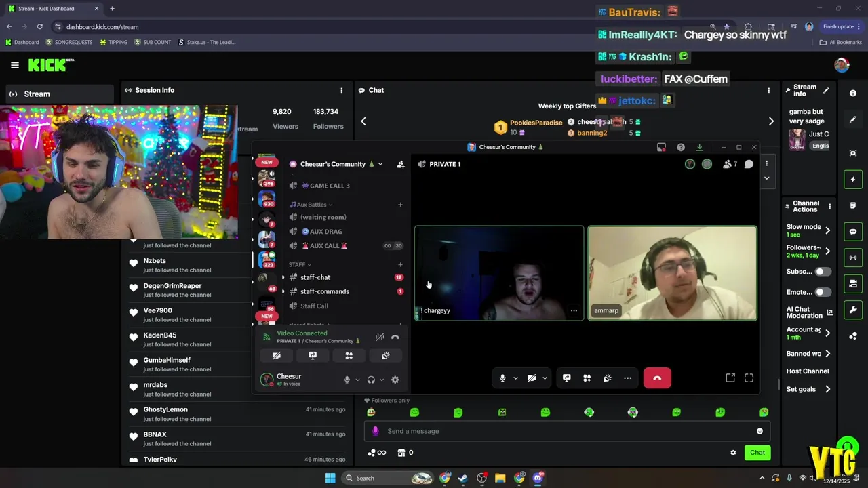The width and height of the screenshot is (868, 488).
Task: Open Windows taskbar Search box
Action: (387, 478)
